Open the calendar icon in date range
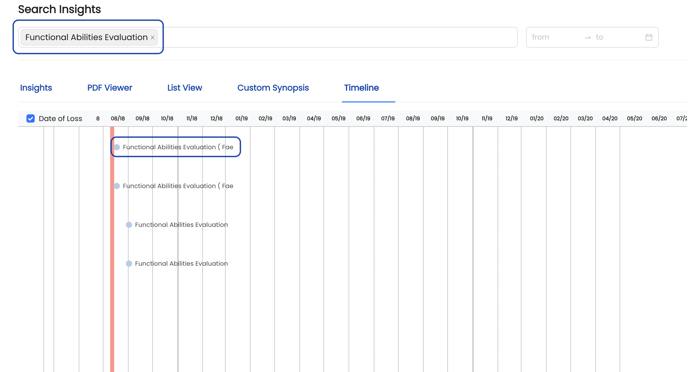The height and width of the screenshot is (372, 688). click(x=649, y=37)
